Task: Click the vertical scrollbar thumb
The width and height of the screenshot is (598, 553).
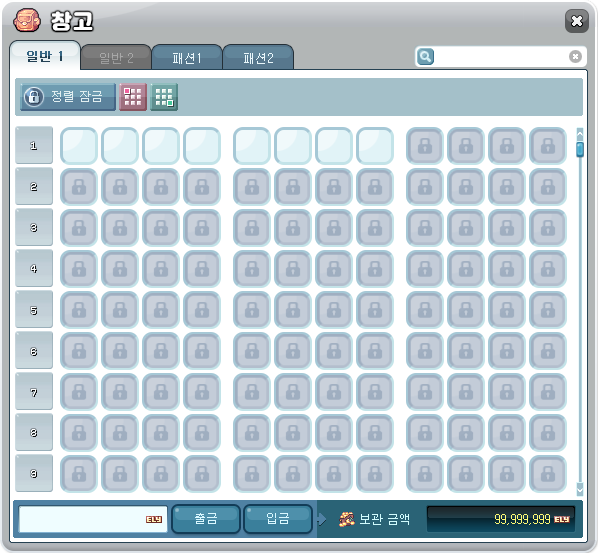Action: 580,149
